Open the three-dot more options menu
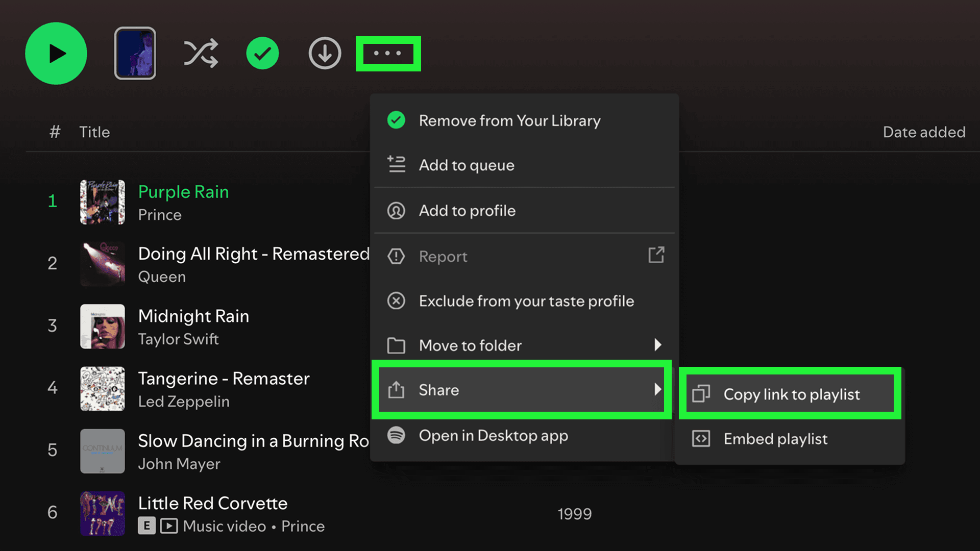 (388, 54)
